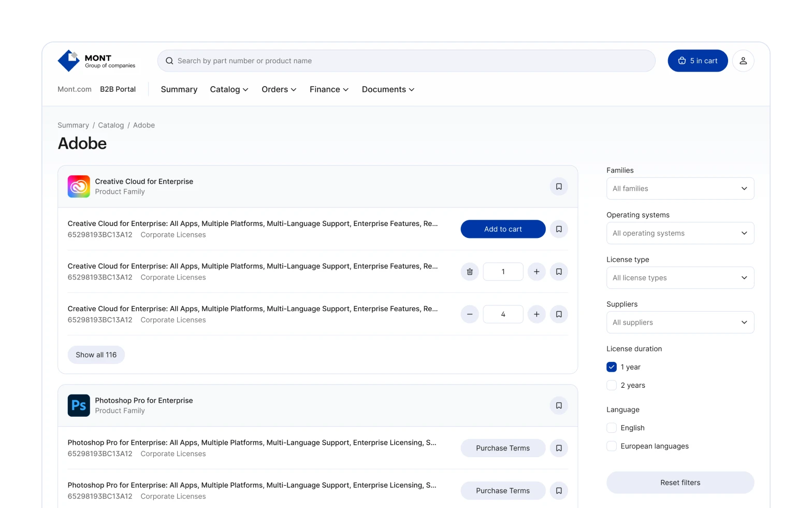Remove the quantity 1 item with trash icon
This screenshot has height=508, width=812.
point(470,272)
